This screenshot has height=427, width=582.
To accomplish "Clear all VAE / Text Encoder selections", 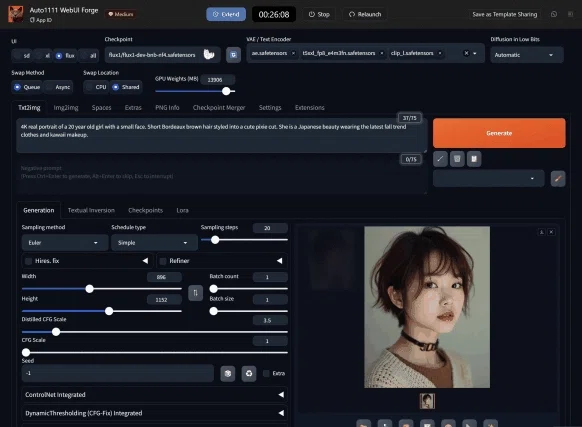I will click(x=466, y=53).
